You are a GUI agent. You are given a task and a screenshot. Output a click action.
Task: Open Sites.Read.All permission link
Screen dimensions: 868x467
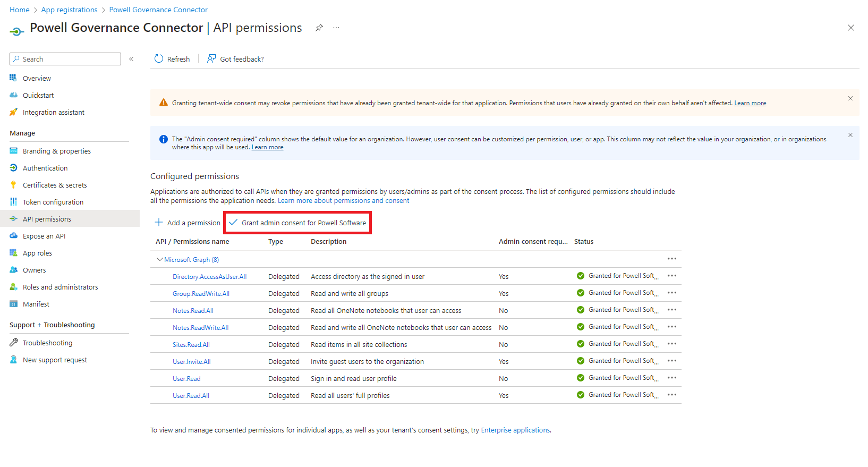[191, 345]
